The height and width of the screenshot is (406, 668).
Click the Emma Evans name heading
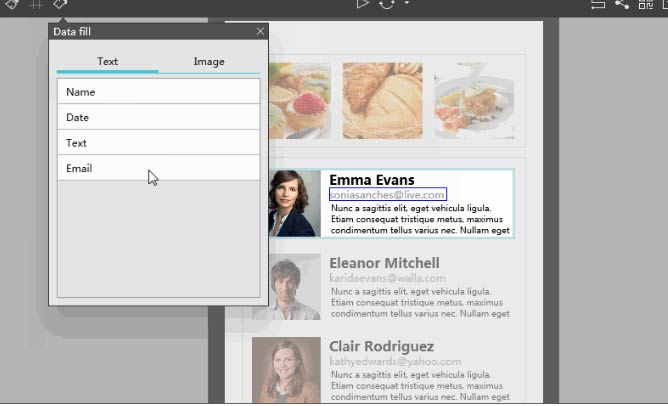371,180
